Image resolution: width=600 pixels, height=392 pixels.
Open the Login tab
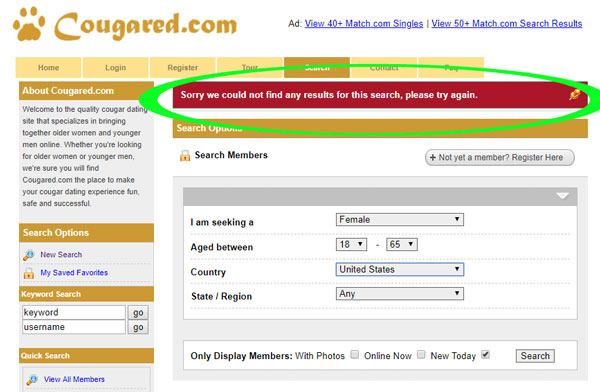116,68
